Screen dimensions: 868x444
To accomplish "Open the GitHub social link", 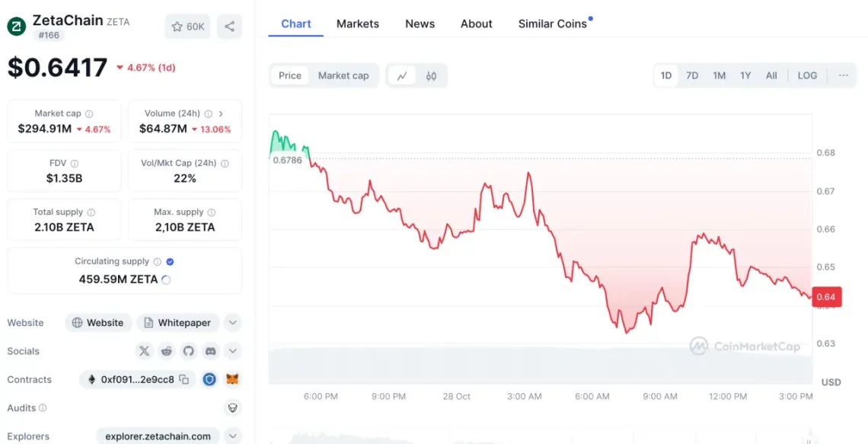I will point(189,351).
